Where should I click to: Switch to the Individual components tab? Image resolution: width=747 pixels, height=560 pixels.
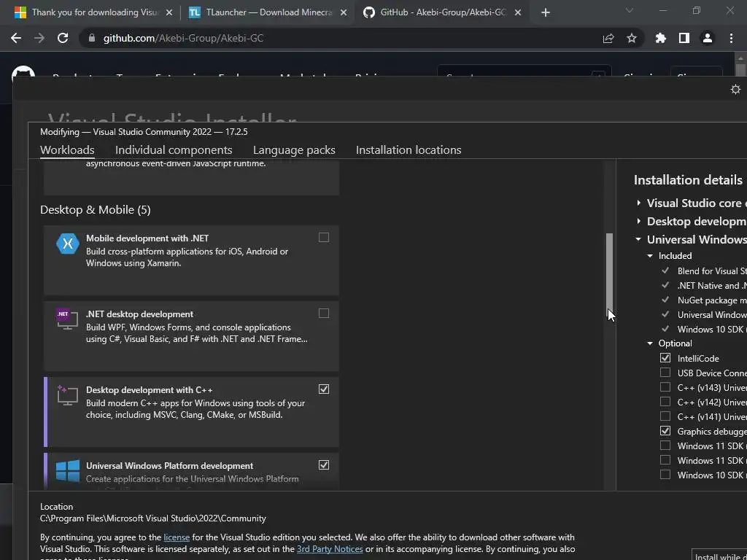click(174, 149)
